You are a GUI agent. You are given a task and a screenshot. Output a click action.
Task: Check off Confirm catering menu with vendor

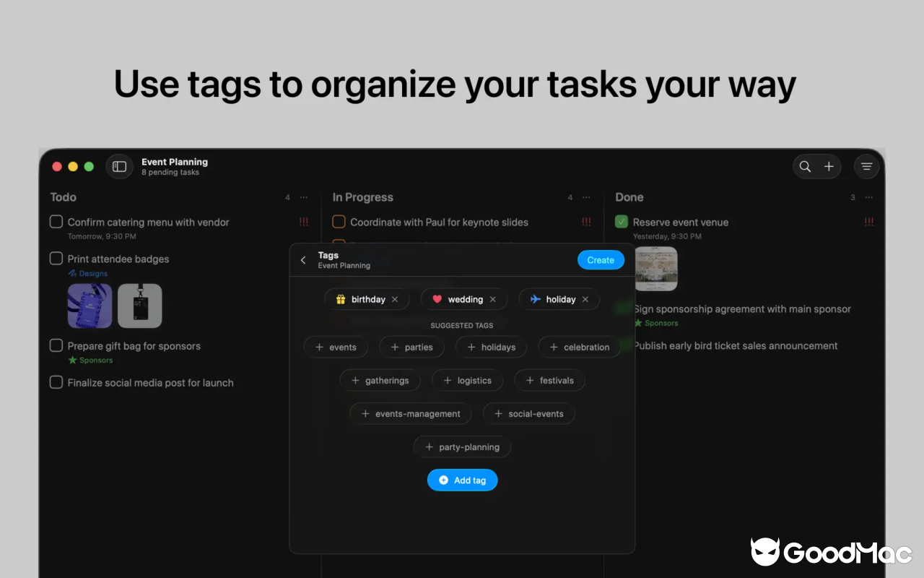56,222
